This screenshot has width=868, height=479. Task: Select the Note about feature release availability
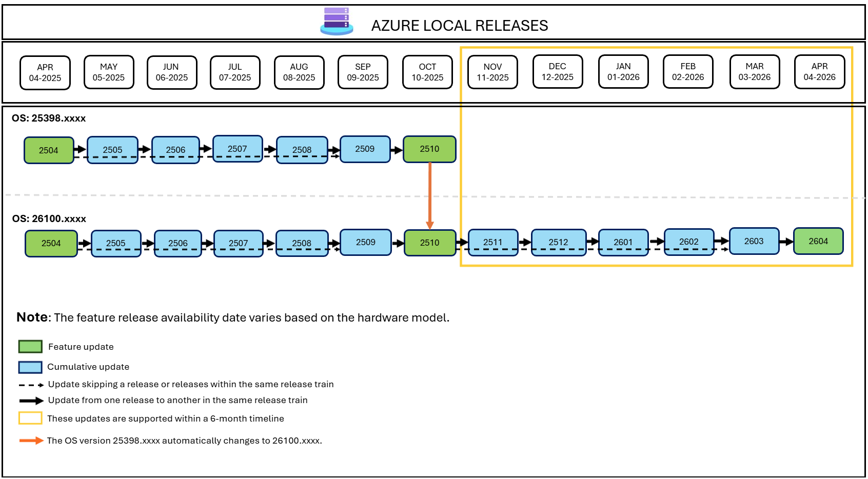click(233, 317)
